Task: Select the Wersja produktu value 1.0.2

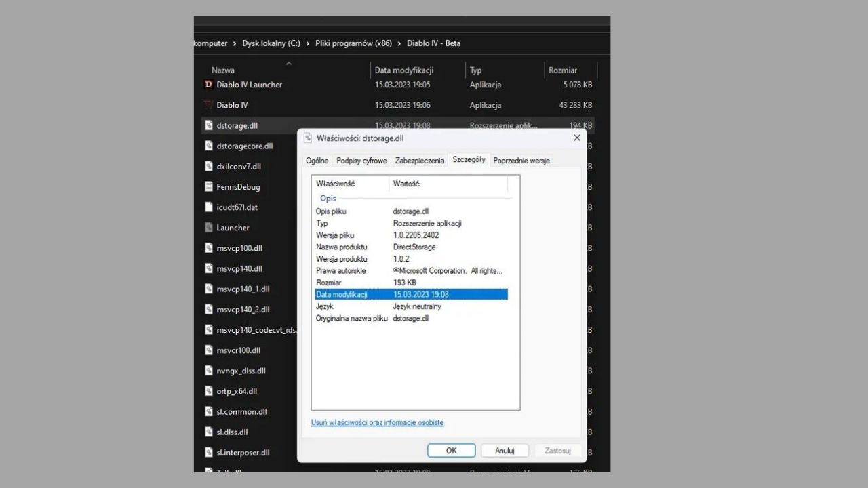Action: coord(402,259)
